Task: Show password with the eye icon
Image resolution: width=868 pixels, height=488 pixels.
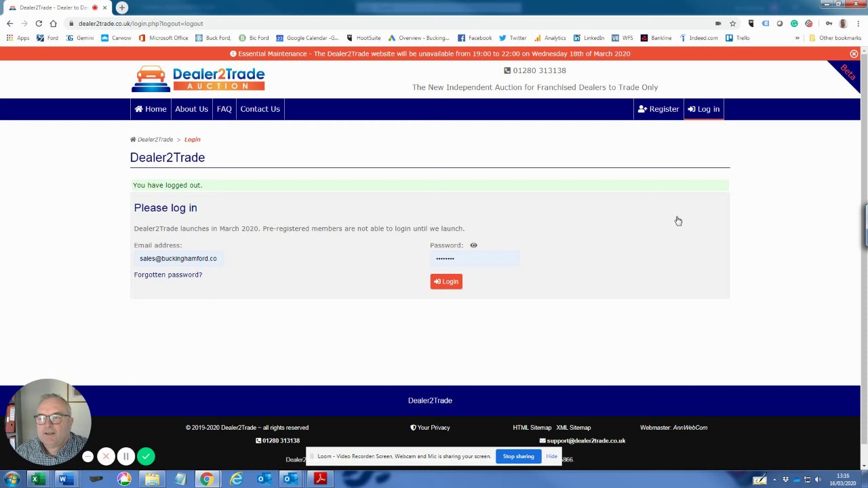Action: click(473, 245)
